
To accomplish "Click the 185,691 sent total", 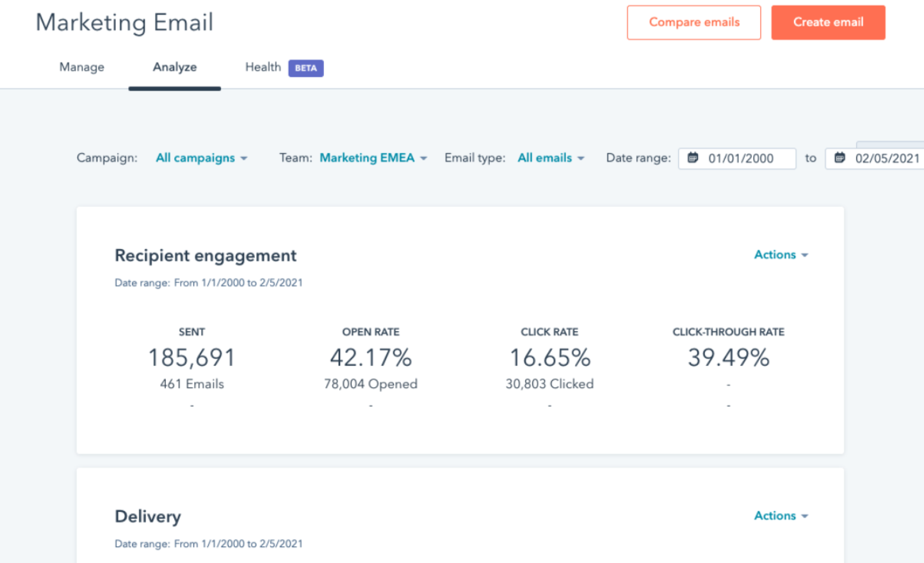I will tap(191, 357).
